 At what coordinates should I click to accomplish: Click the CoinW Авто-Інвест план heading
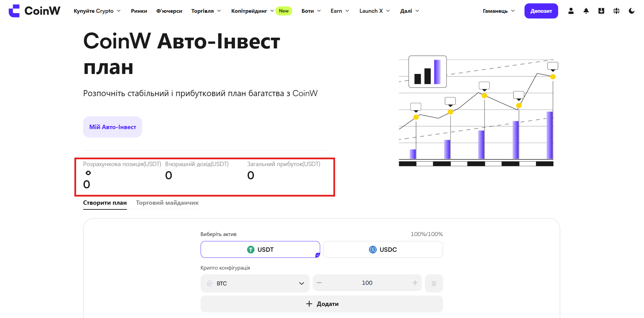(x=182, y=54)
